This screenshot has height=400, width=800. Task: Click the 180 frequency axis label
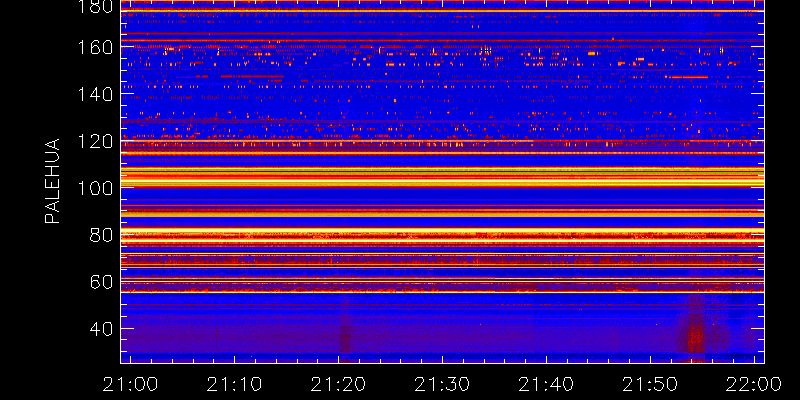pyautogui.click(x=95, y=6)
